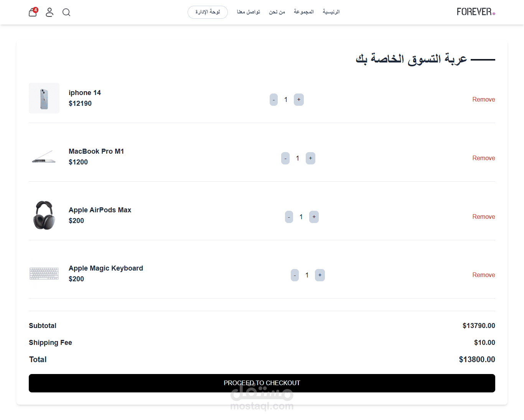Click the PROCEED TO CHECKOUT button

coord(262,383)
